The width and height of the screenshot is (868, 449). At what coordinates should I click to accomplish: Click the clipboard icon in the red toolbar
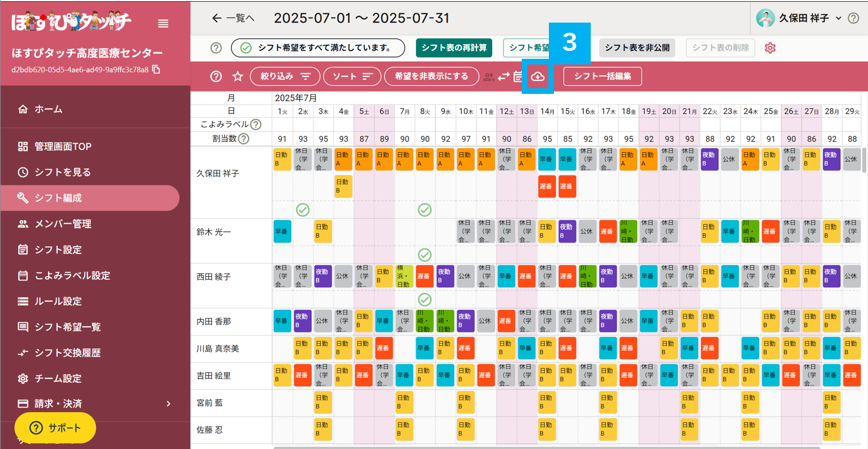coord(518,76)
